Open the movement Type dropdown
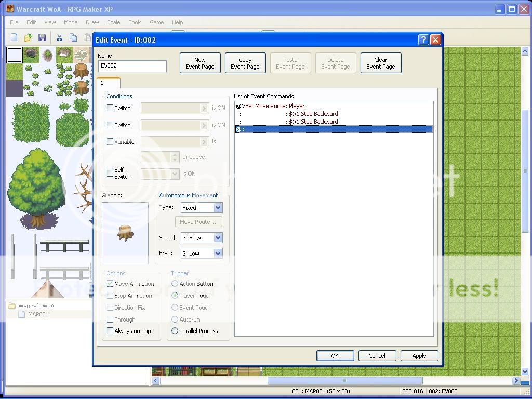Screen dimensions: 532x399 pyautogui.click(x=218, y=208)
